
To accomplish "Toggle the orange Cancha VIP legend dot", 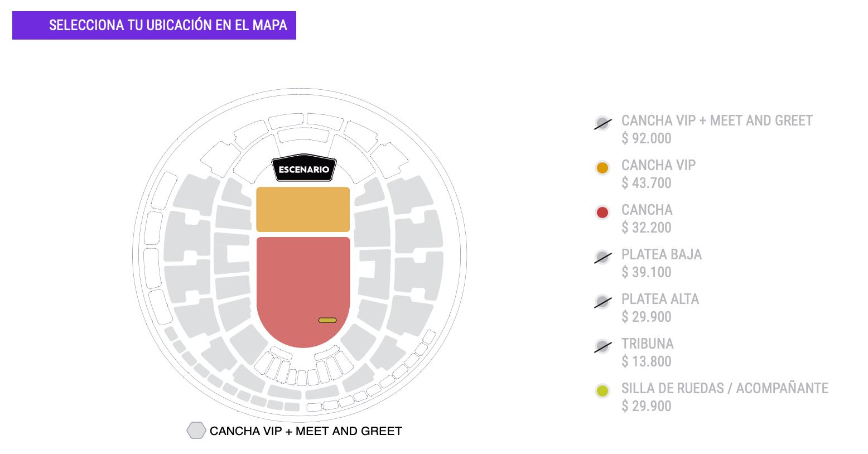I will tap(602, 167).
